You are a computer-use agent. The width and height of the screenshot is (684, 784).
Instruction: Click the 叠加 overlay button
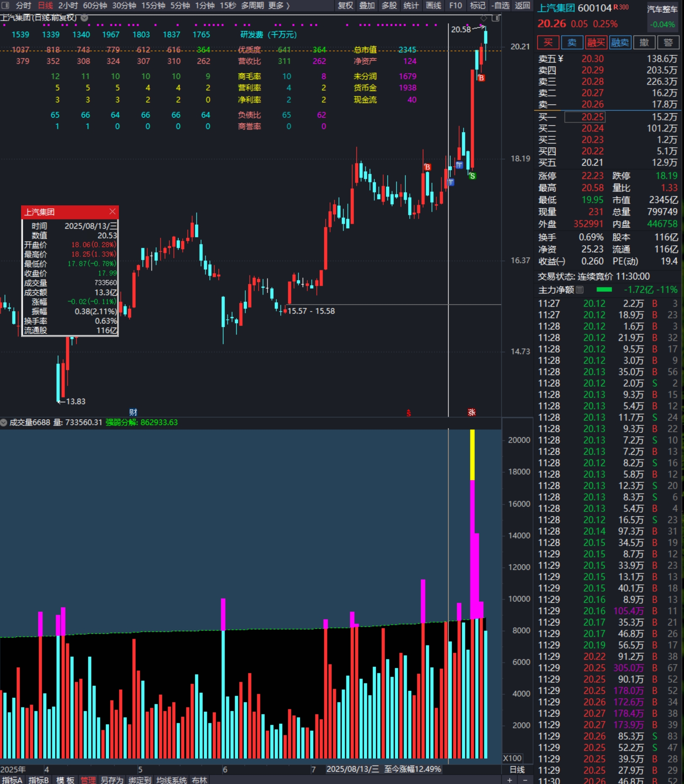367,5
